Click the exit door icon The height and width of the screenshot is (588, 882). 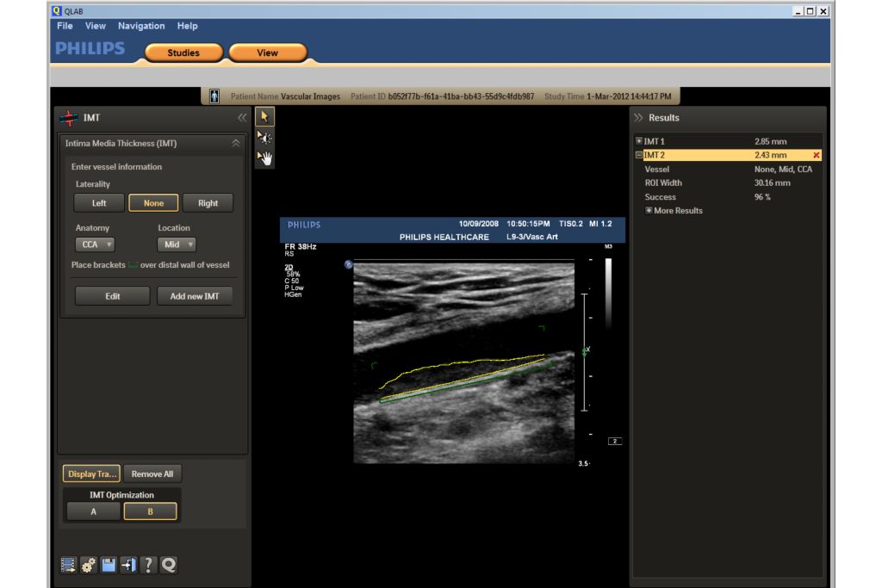point(129,565)
